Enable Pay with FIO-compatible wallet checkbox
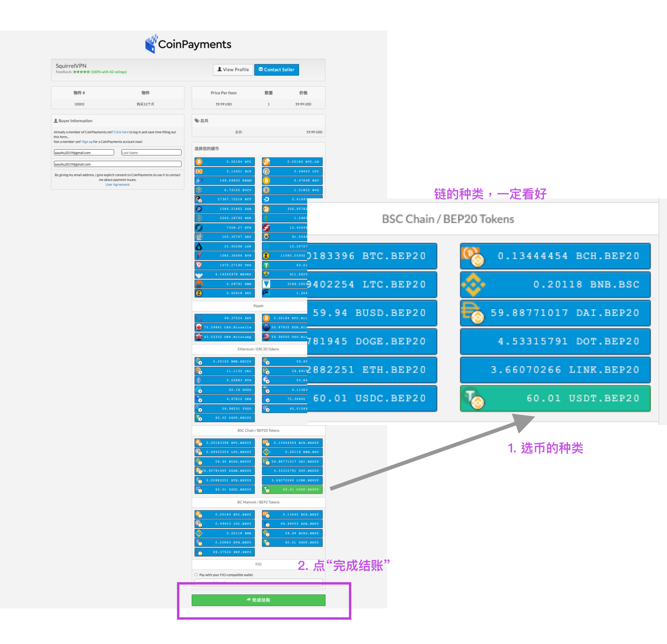Viewport: 667px width, 644px height. click(x=196, y=575)
